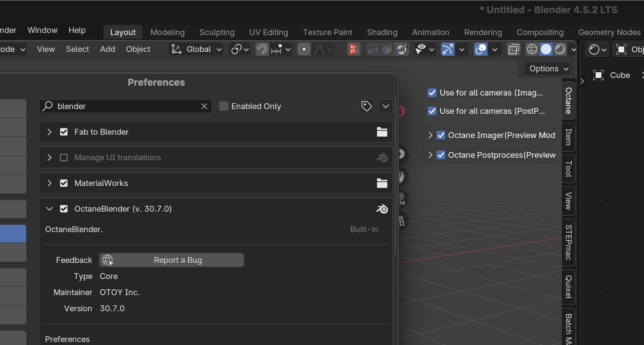The height and width of the screenshot is (345, 644).
Task: Open the Options dropdown
Action: (548, 68)
